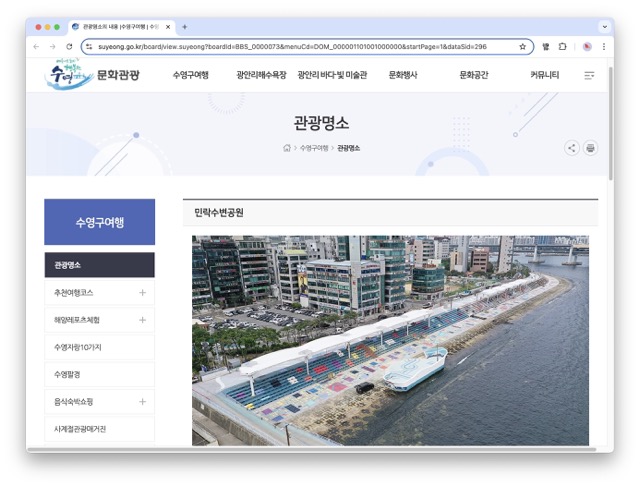Viewport: 640px width, 487px height.
Task: Click the browser forward arrow
Action: pos(53,47)
